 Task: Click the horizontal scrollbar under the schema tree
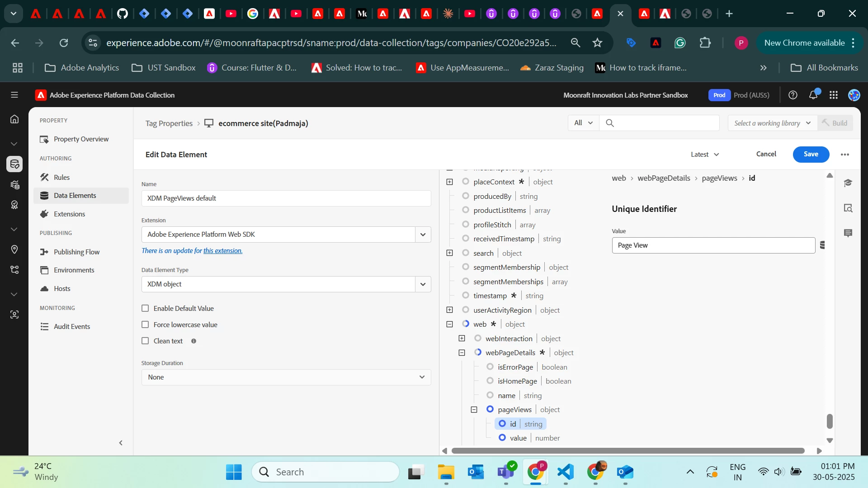point(627,451)
